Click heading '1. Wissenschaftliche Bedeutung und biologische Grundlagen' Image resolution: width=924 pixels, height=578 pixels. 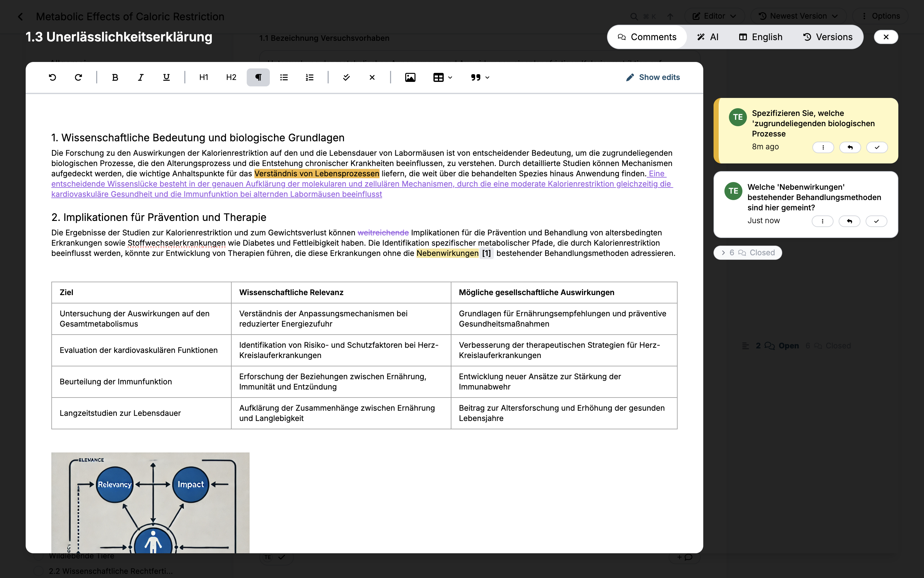click(198, 138)
